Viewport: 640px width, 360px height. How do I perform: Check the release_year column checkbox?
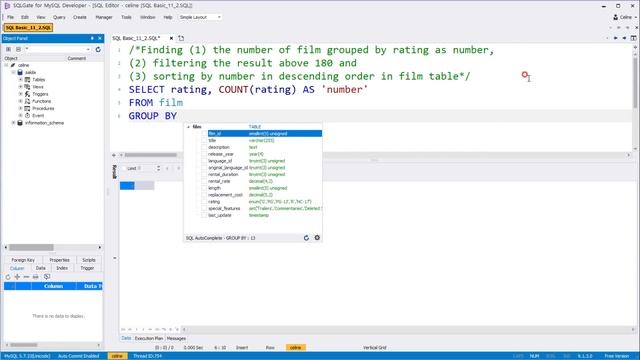tap(204, 154)
